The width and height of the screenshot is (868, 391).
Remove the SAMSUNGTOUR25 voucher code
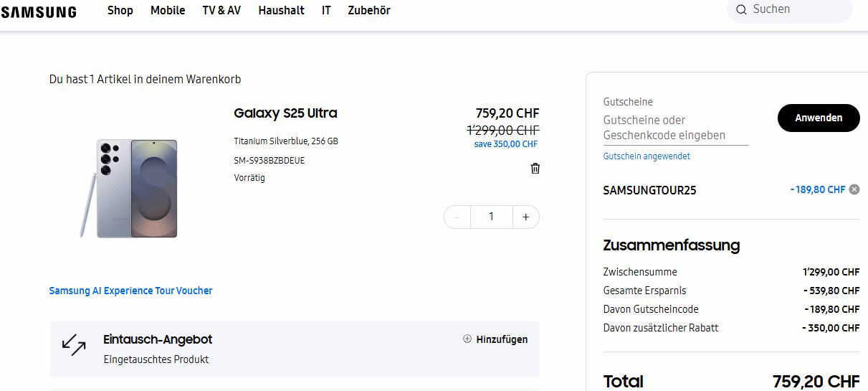(x=854, y=189)
